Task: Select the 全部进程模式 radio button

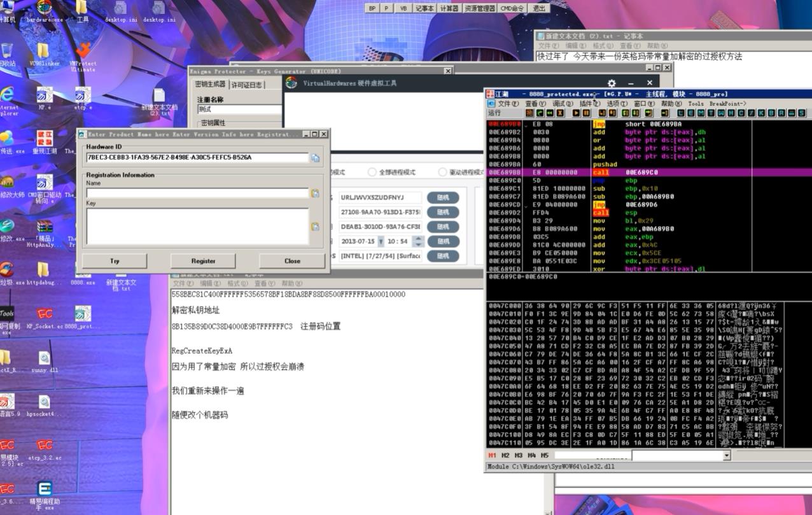Action: click(373, 173)
